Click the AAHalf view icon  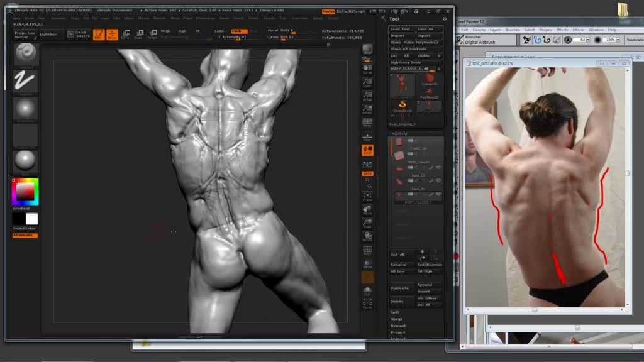pos(367,109)
